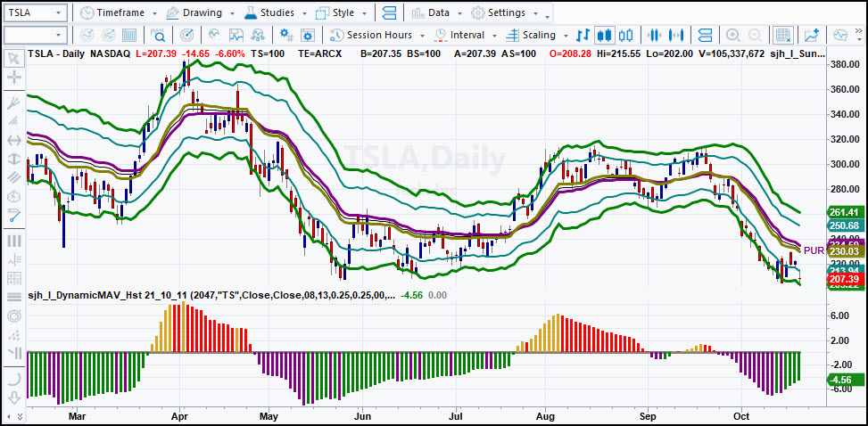
Task: Select the arrow pointer tool in left sidebar
Action: coord(14,59)
